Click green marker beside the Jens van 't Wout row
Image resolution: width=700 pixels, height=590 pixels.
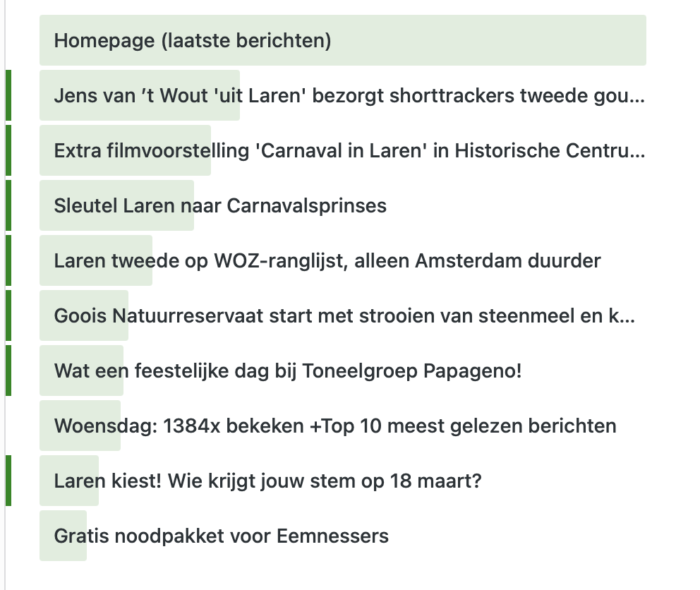click(8, 95)
